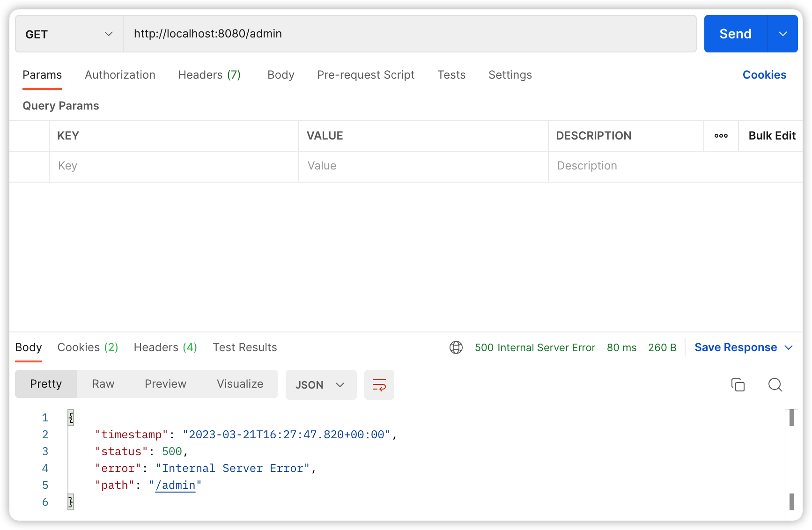The height and width of the screenshot is (530, 812).
Task: Open the request Headers (7) tab
Action: [x=209, y=75]
